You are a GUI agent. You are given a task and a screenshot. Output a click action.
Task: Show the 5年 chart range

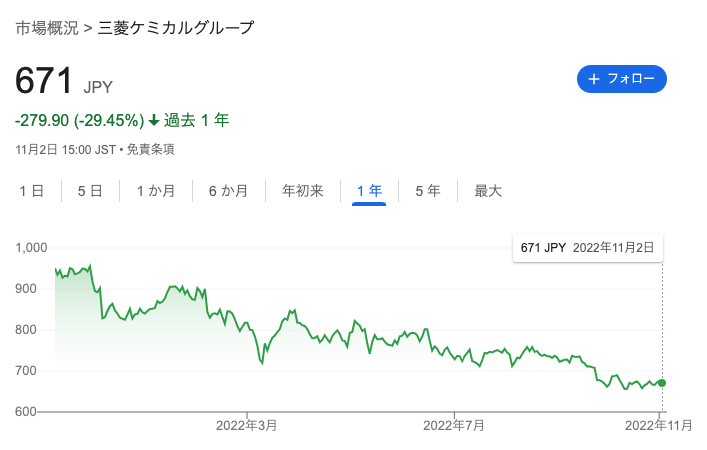[428, 191]
